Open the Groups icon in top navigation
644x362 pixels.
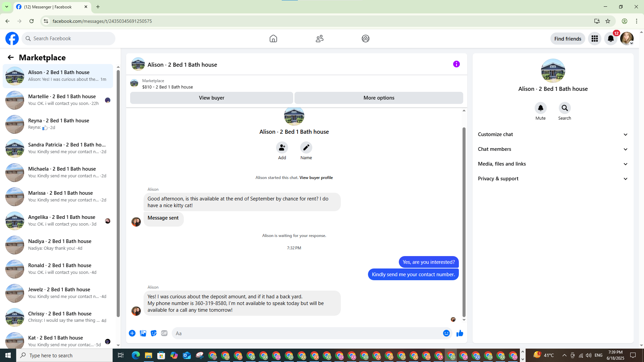[x=366, y=39]
